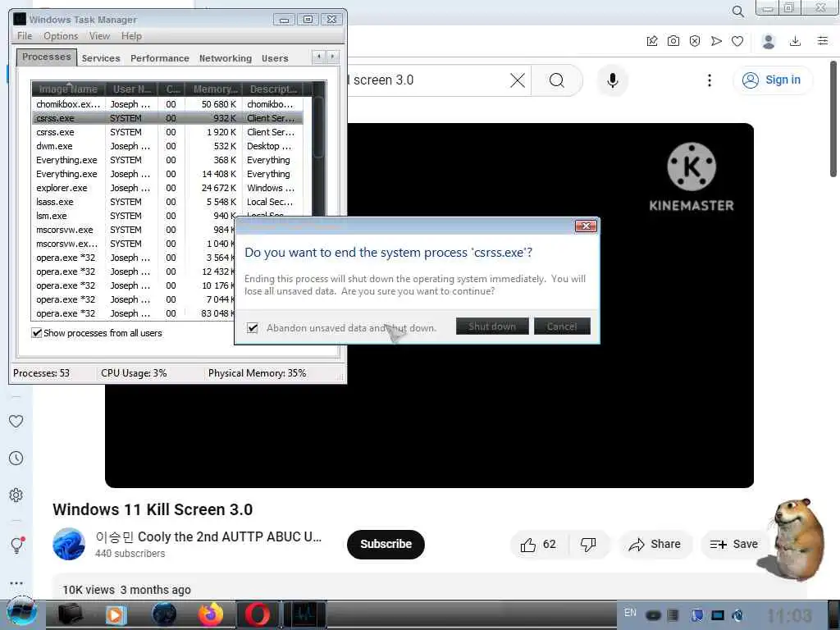Open the View menu in Task Manager
Screen dimensions: 840x630
(99, 36)
